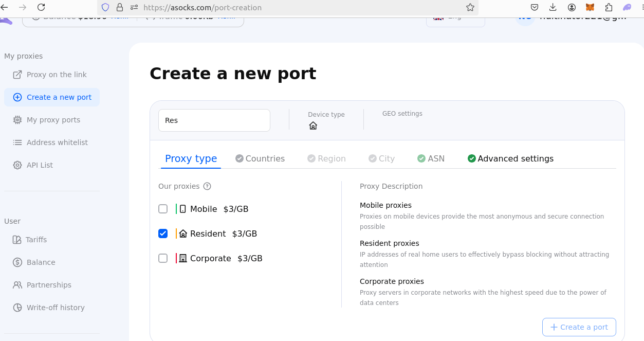Uncheck the Resident proxy checkbox

pyautogui.click(x=163, y=234)
